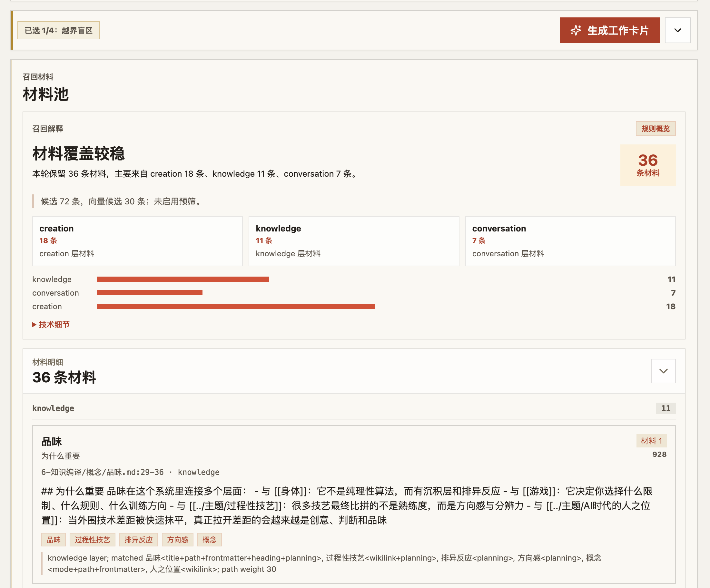Click the 排异反应 tag chip

139,540
